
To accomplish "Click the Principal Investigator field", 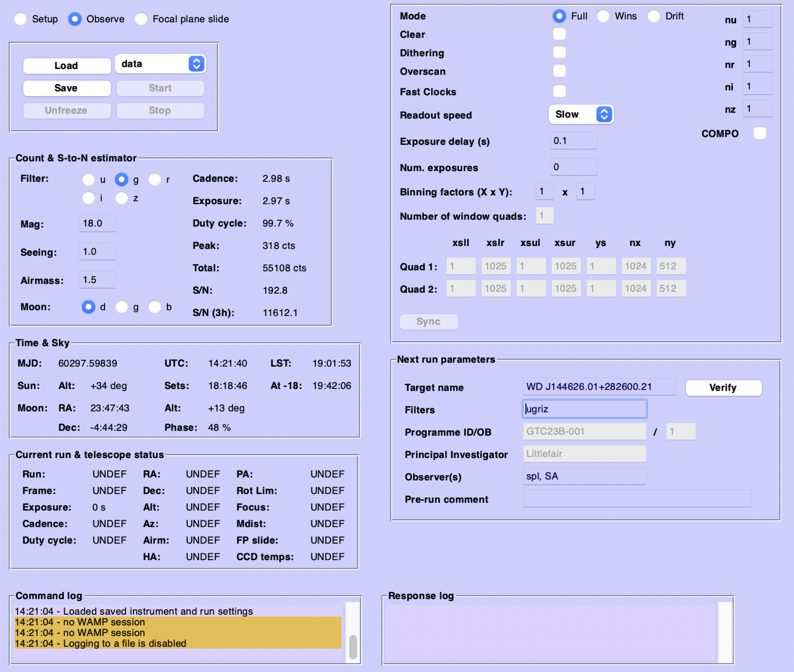I will pyautogui.click(x=584, y=454).
